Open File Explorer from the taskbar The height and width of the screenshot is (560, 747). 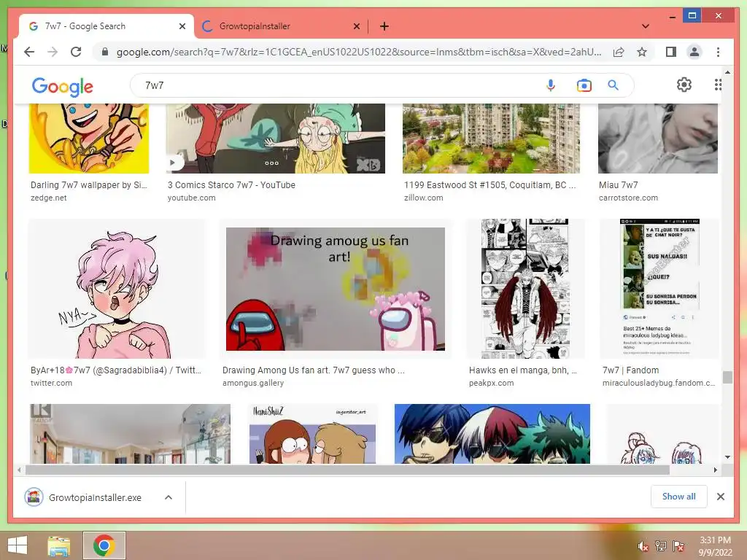[x=59, y=545]
